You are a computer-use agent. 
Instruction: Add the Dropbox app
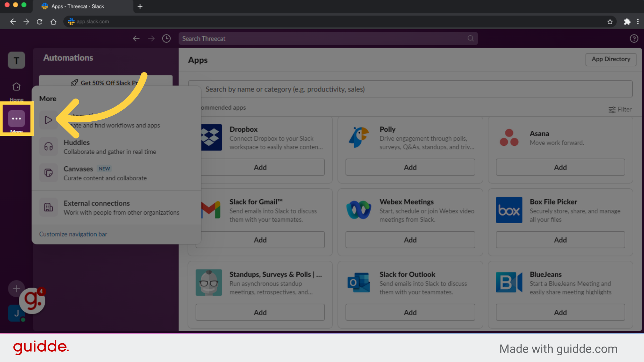click(x=260, y=167)
